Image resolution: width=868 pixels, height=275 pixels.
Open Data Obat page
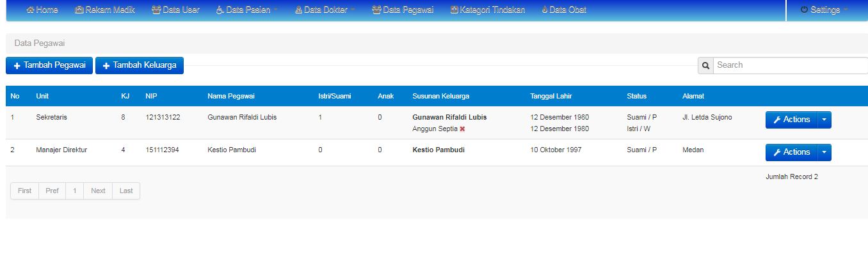563,10
